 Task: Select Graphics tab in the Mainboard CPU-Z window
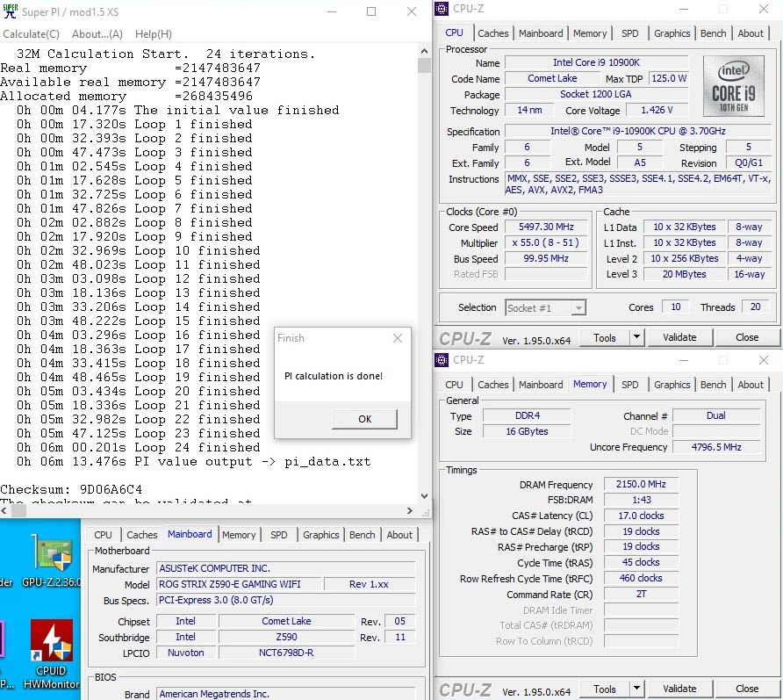tap(320, 535)
